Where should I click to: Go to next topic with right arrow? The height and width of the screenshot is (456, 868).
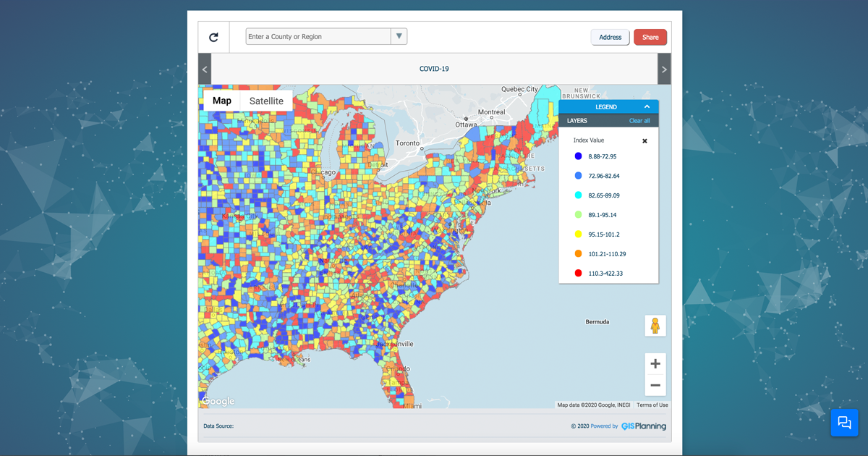(663, 69)
